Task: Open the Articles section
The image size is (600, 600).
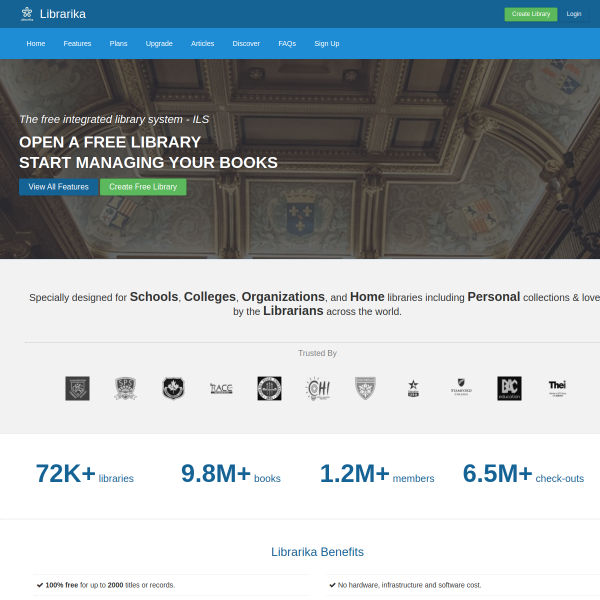Action: tap(202, 44)
